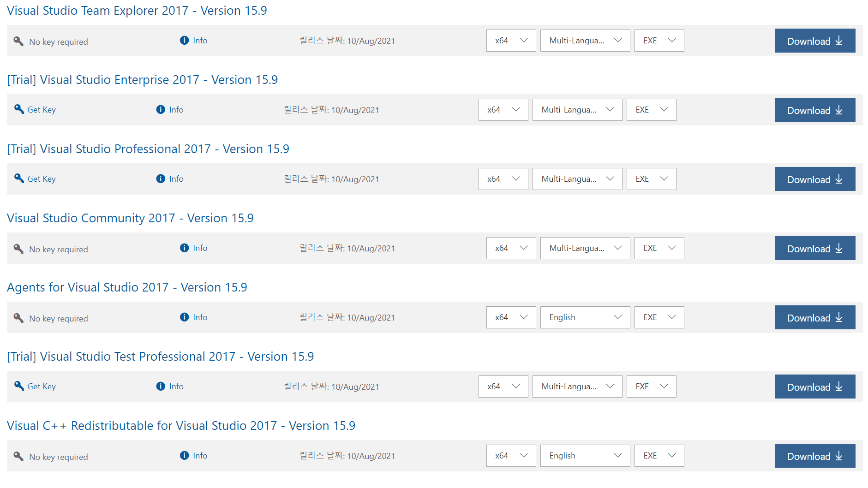Download Visual C++ Redistributable for Visual Studio 2017

(x=815, y=456)
